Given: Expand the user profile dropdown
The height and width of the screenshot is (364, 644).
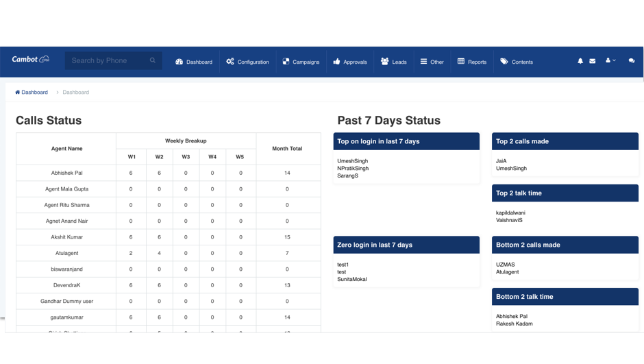Looking at the screenshot, I should tap(610, 61).
